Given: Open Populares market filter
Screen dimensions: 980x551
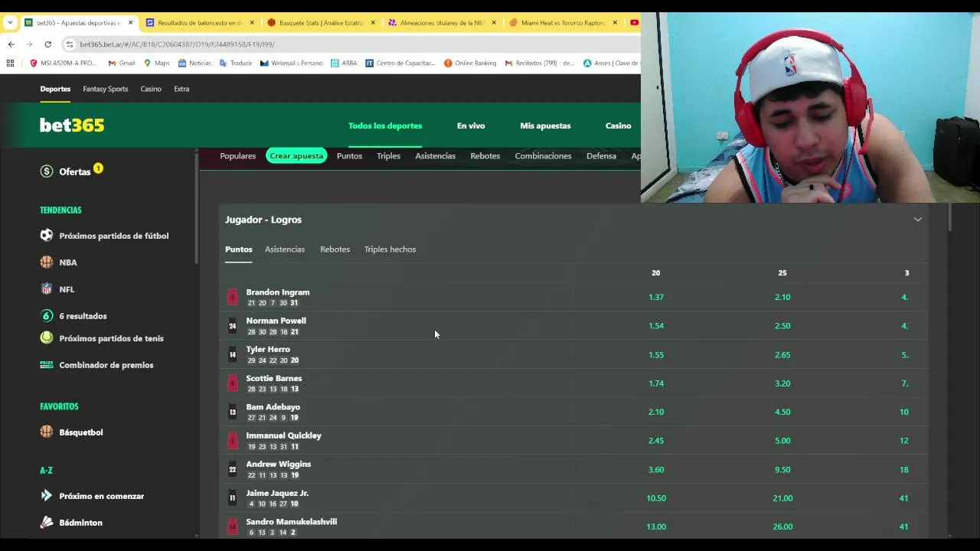Looking at the screenshot, I should click(237, 156).
